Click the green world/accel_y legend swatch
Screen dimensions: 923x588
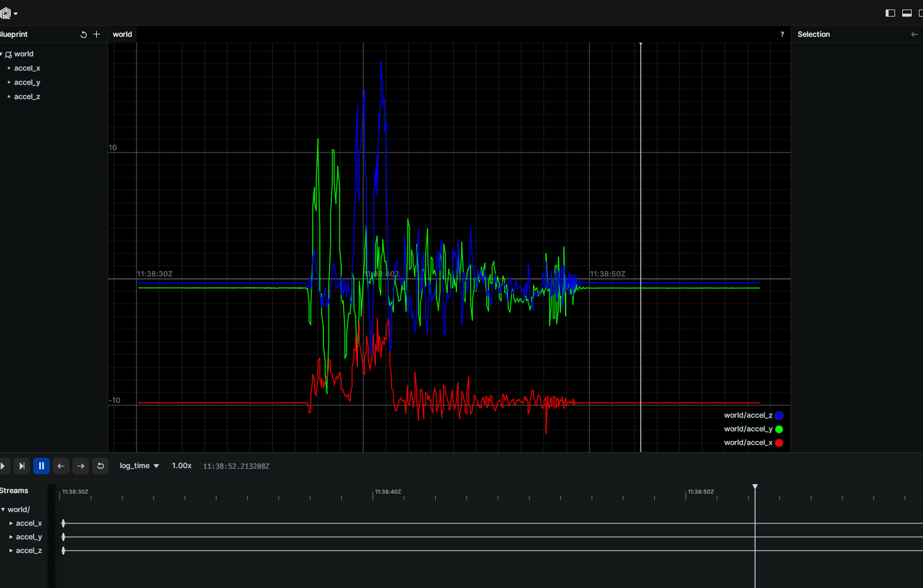point(779,429)
